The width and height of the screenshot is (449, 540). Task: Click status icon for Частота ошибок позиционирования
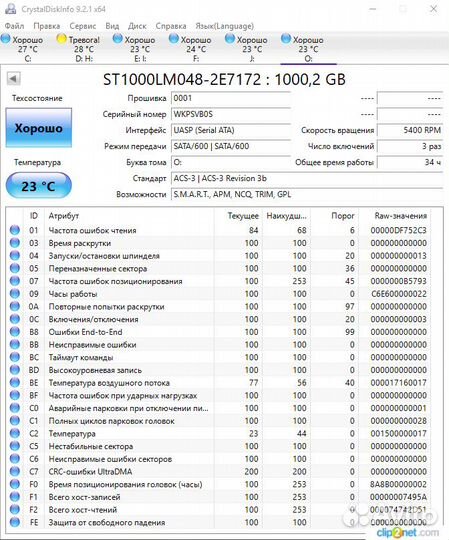(x=14, y=281)
